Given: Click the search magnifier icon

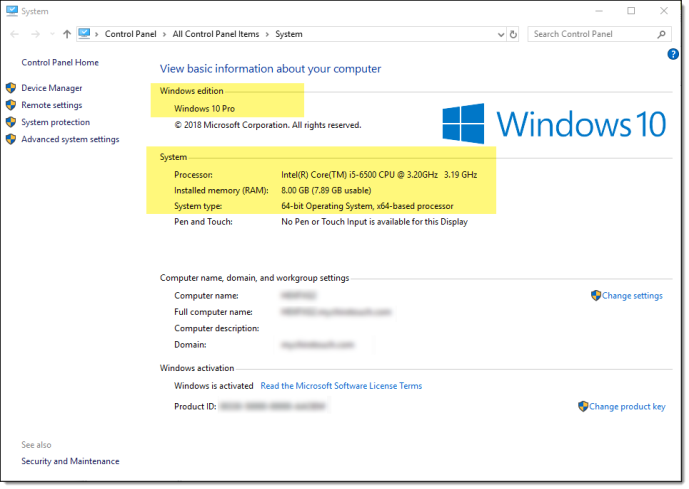Looking at the screenshot, I should click(661, 34).
